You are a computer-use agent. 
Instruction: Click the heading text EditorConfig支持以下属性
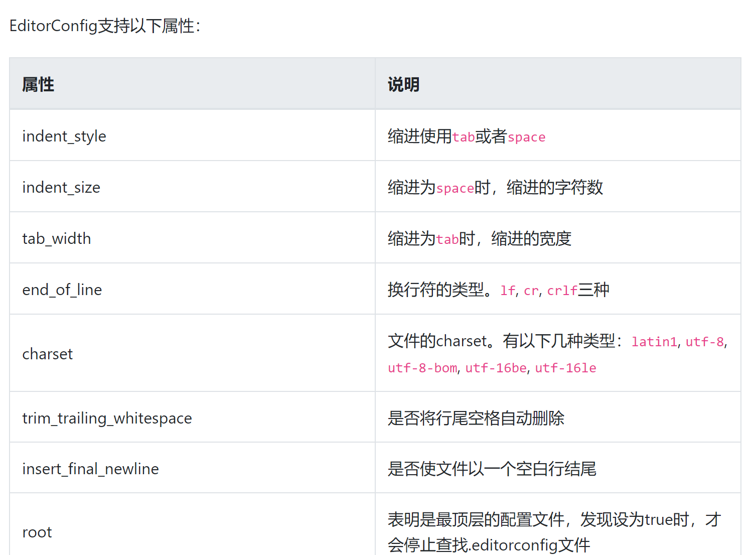104,26
